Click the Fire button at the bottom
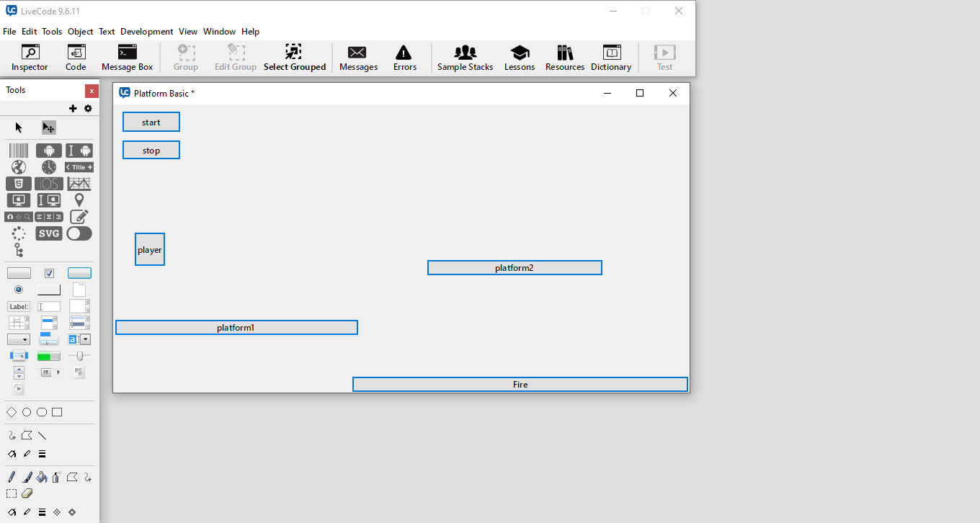Screen dimensions: 980x523 click(520, 385)
